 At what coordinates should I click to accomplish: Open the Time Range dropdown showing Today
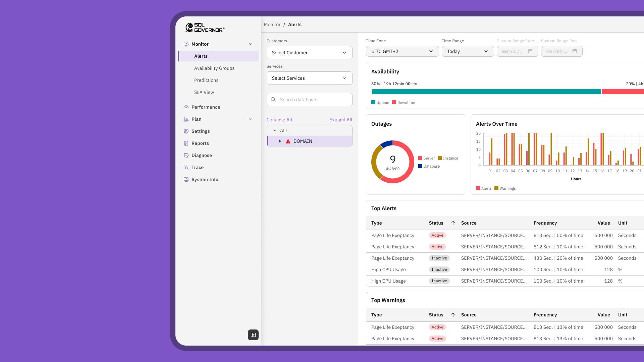pos(468,51)
